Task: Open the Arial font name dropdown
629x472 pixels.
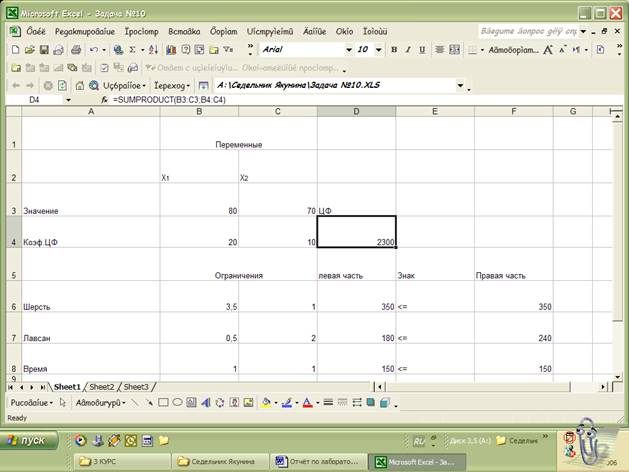Action: [349, 49]
